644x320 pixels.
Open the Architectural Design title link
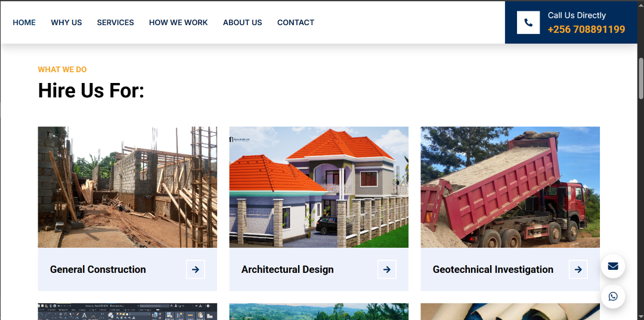tap(287, 269)
